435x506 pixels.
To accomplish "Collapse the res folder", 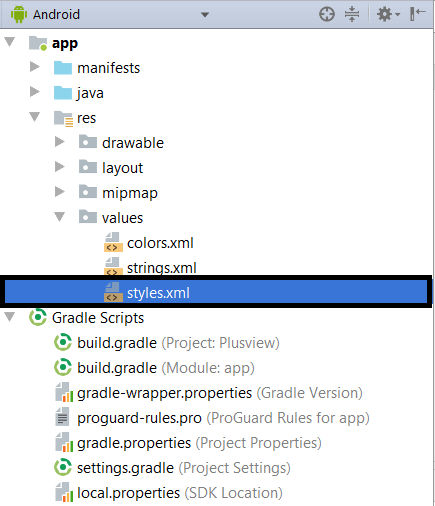I will pos(35,117).
